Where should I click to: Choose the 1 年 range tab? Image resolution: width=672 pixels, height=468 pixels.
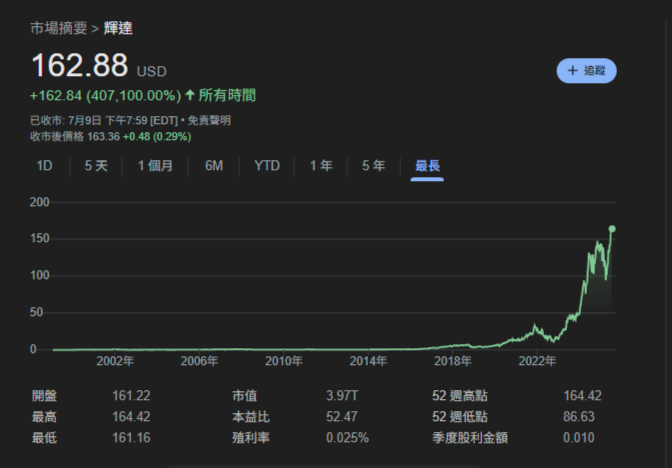click(321, 166)
